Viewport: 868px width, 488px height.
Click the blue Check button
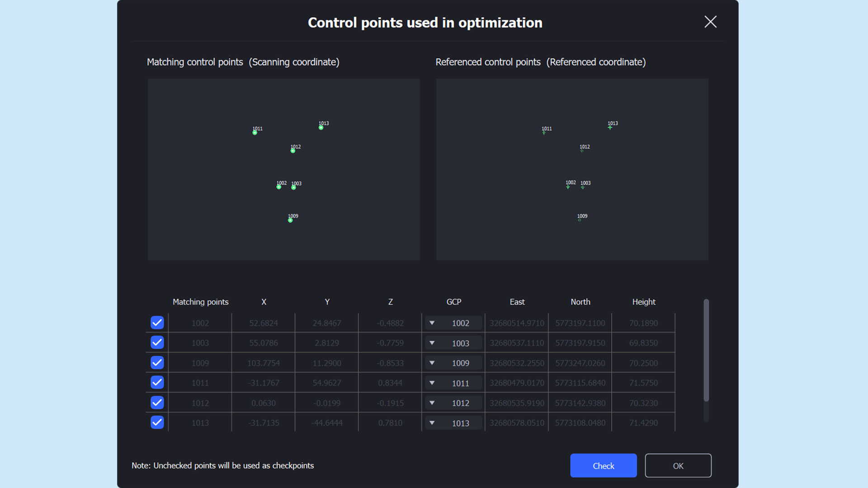tap(603, 465)
